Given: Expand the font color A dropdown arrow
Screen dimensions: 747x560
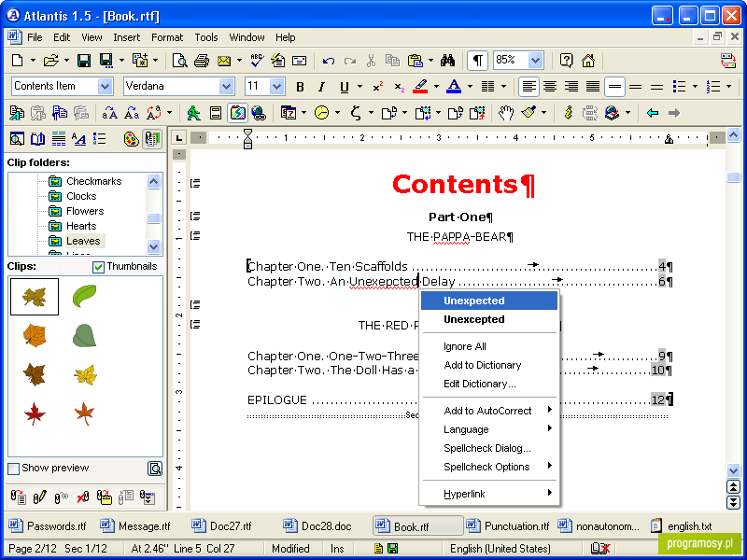Looking at the screenshot, I should (x=470, y=87).
